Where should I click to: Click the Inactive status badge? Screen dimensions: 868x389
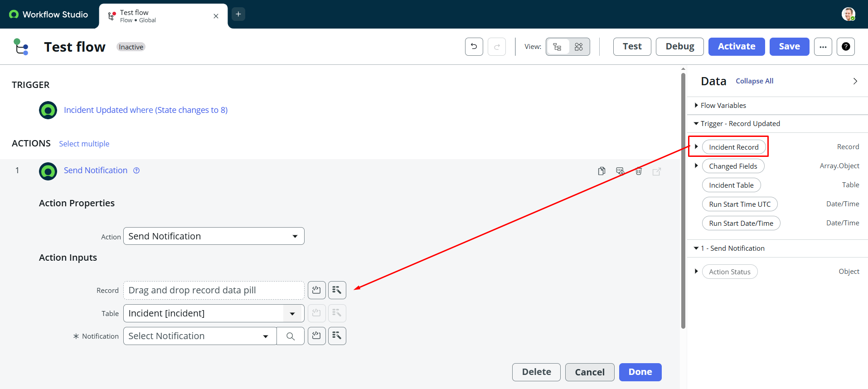pyautogui.click(x=131, y=47)
